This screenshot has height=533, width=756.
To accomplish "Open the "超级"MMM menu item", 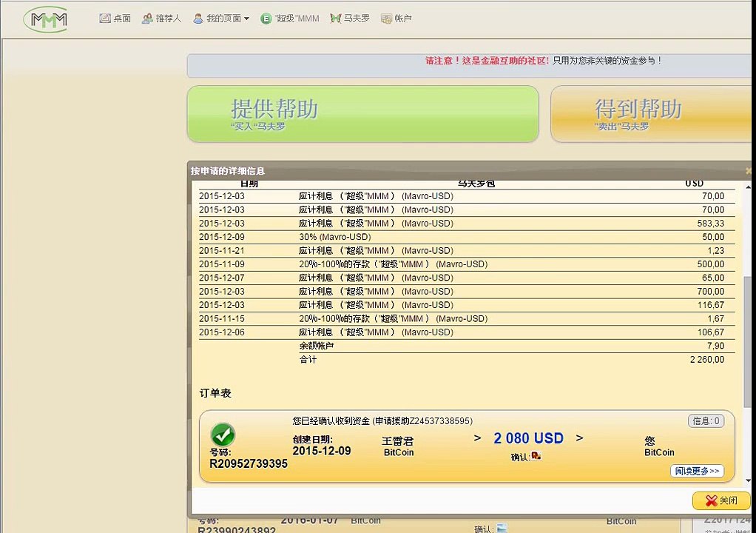I will coord(290,19).
